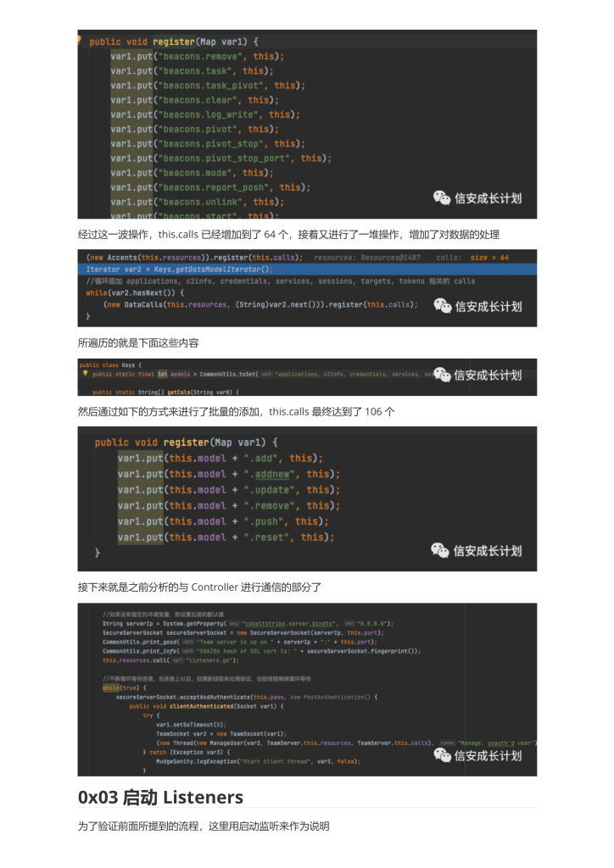
Task: Click the clientAuthenticated(Socket var1) line
Action: pyautogui.click(x=207, y=706)
